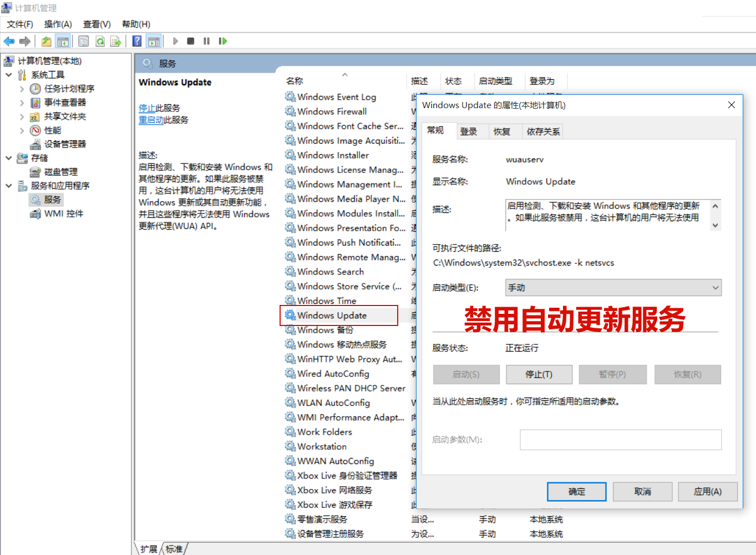Click the Start Service play icon
756x555 pixels.
(x=175, y=41)
